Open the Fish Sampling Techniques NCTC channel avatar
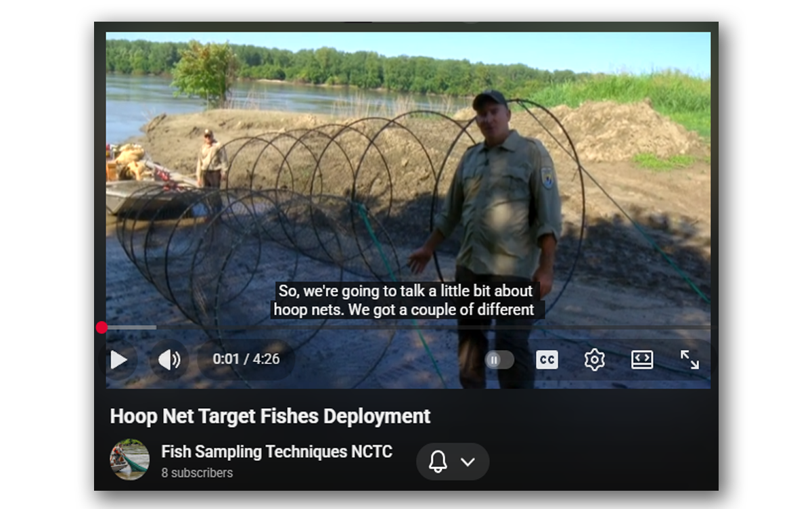 click(129, 460)
